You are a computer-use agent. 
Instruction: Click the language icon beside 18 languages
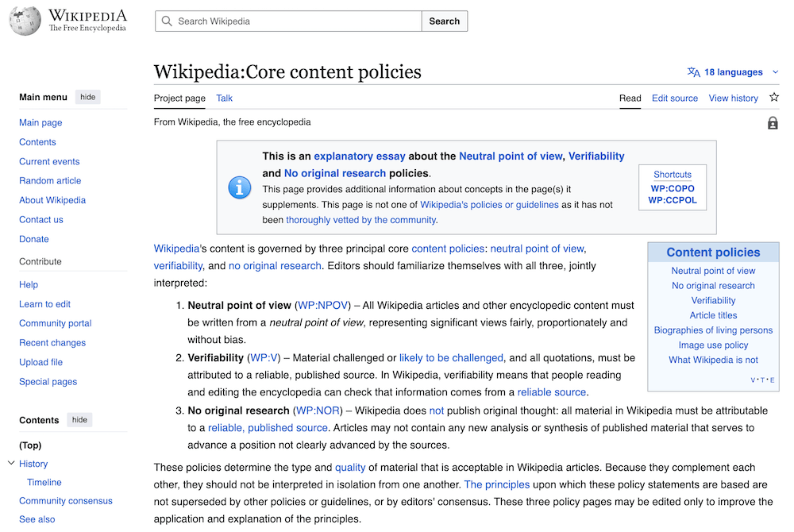[x=692, y=71]
